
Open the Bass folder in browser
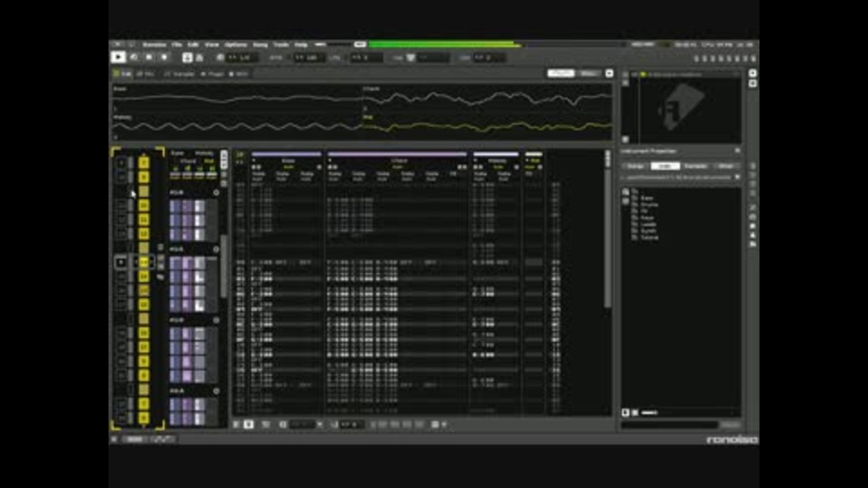click(x=646, y=198)
